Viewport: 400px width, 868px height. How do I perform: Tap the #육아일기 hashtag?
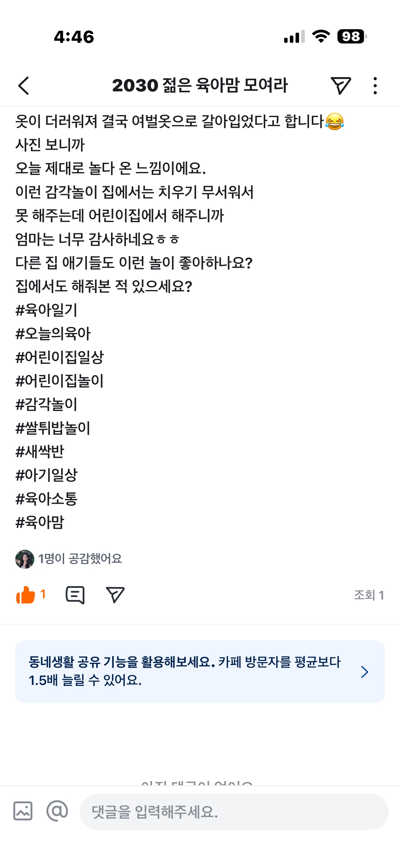click(x=47, y=310)
